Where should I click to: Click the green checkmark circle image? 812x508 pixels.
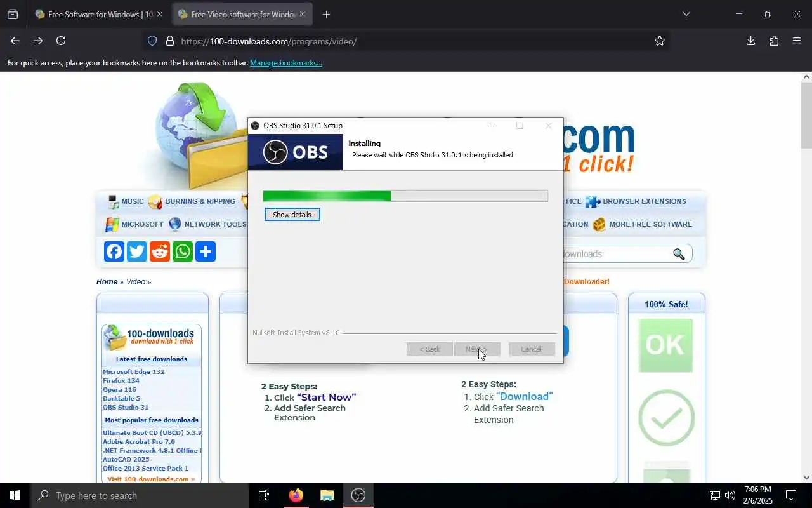666,418
